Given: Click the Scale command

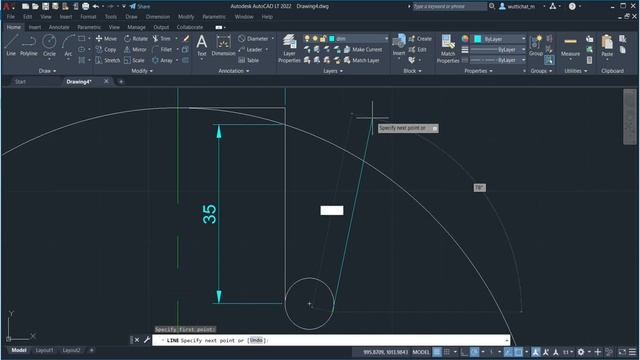Looking at the screenshot, I should (x=134, y=60).
